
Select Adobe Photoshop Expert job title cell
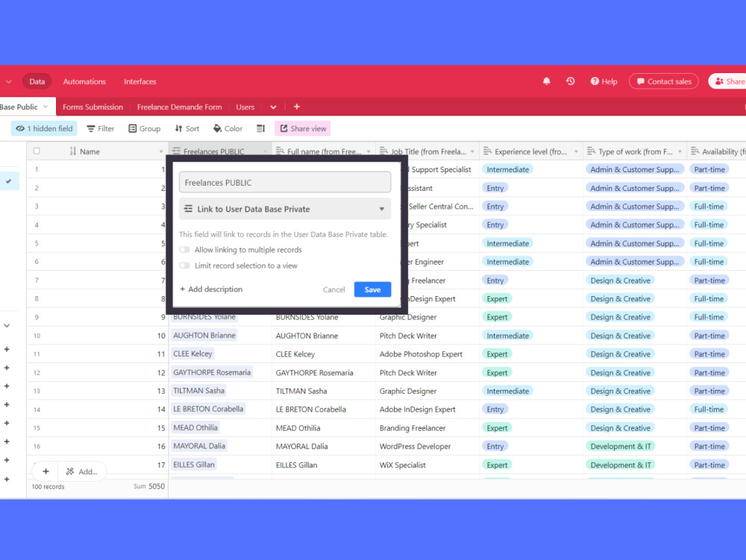427,354
